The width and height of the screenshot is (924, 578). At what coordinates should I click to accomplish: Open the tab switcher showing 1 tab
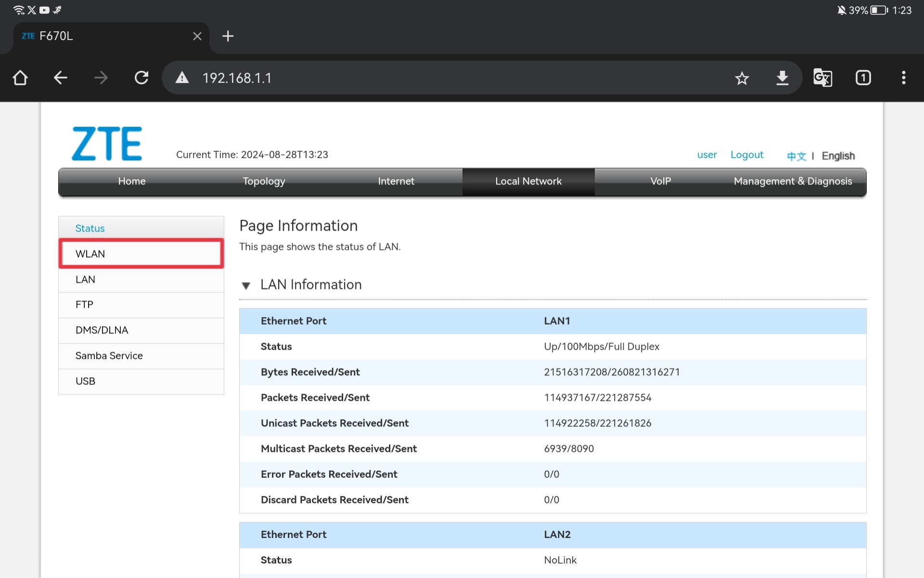pyautogui.click(x=863, y=78)
